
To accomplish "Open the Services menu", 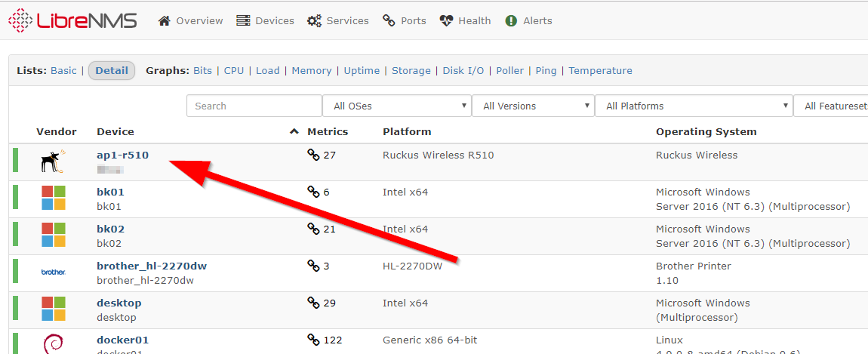I will [337, 20].
